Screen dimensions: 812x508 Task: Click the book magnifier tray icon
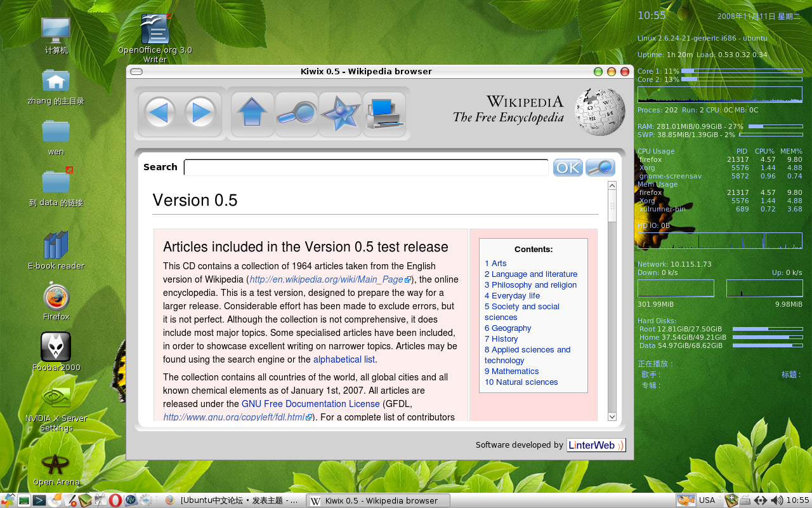point(731,500)
